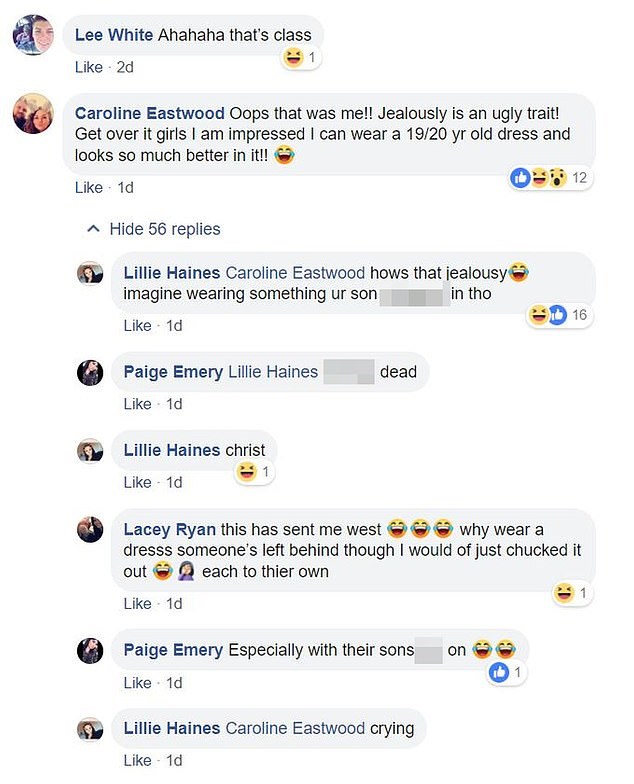Click the 2d timestamp on Lee White's comment
This screenshot has height=784, width=634.
pyautogui.click(x=124, y=67)
